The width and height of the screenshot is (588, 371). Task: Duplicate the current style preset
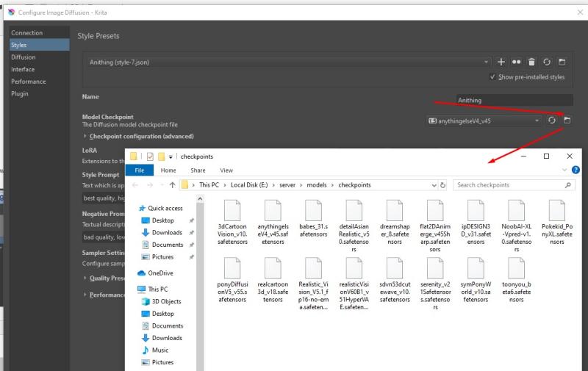516,62
